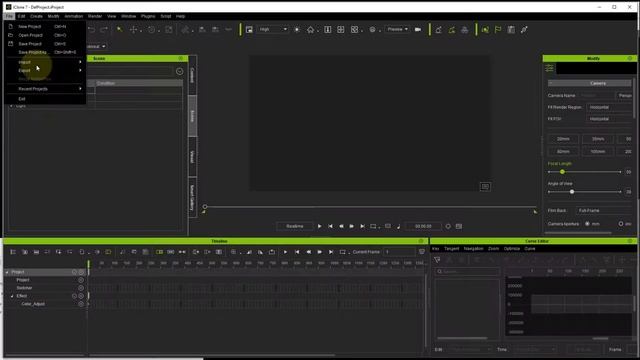
Task: Toggle the Color_Adjust track circle button
Action: (81, 304)
